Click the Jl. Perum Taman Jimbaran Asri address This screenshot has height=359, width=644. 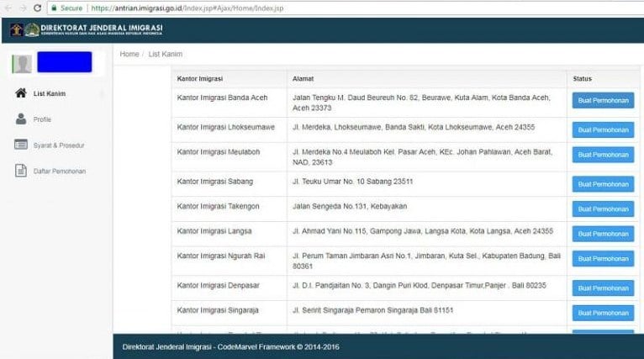[x=426, y=261]
